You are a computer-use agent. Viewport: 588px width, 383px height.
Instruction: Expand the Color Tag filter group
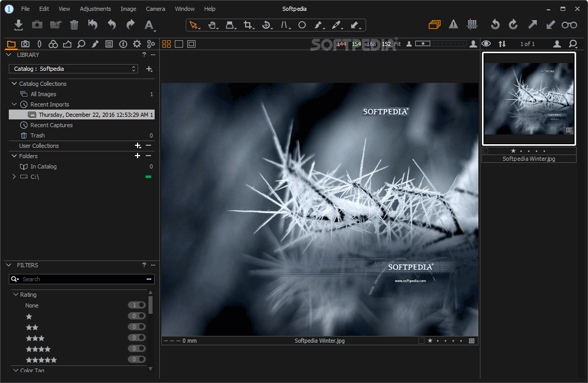click(x=16, y=370)
